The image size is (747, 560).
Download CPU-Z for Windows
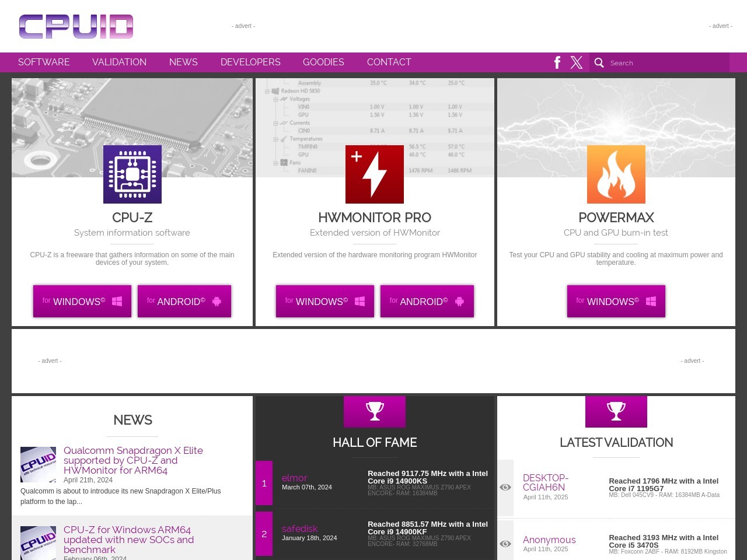coord(82,301)
